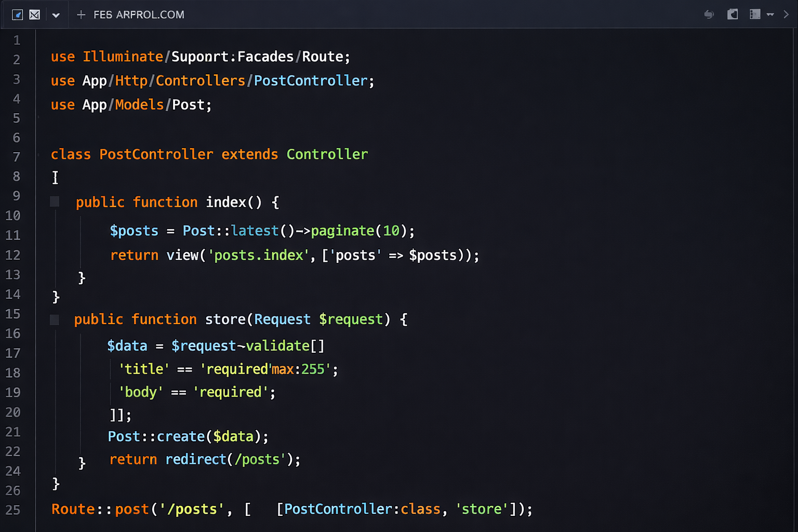
Task: Click line number 26 in the gutter
Action: point(13,490)
